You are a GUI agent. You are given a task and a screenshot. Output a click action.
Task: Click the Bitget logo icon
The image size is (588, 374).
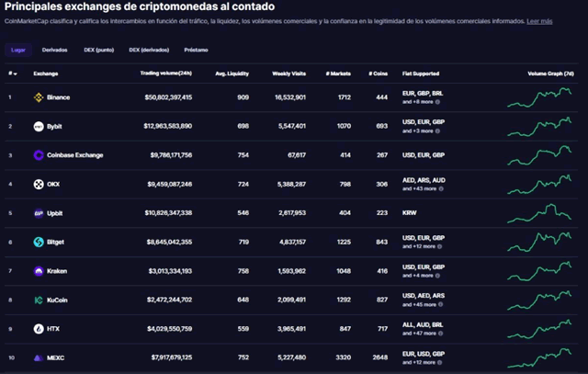pyautogui.click(x=40, y=243)
